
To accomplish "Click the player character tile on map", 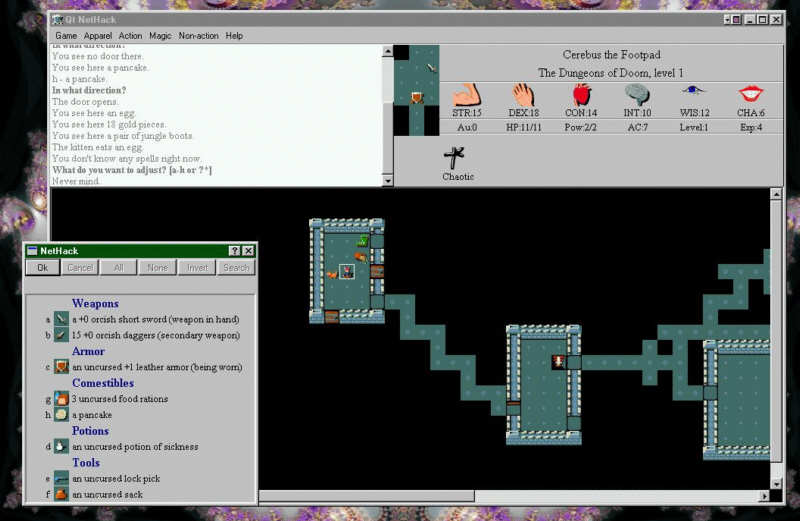I will [x=347, y=272].
